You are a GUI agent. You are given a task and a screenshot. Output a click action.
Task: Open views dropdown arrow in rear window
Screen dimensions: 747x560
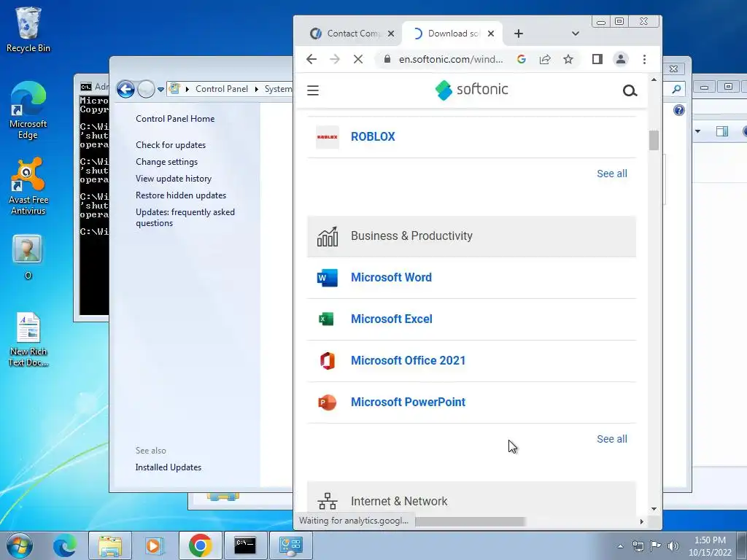click(698, 131)
